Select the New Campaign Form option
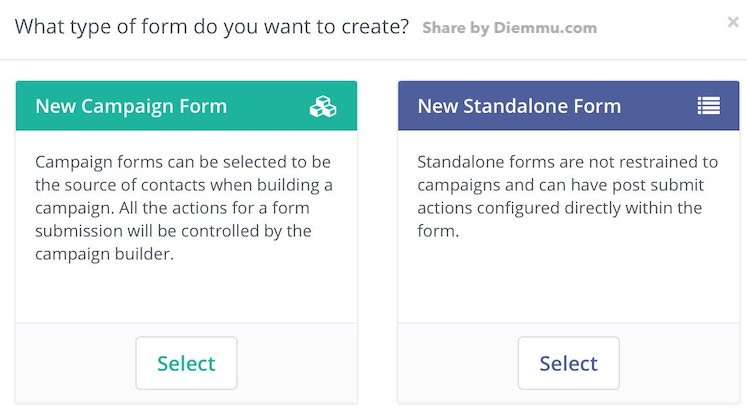Viewport: 747px width, 414px height. pos(186,363)
